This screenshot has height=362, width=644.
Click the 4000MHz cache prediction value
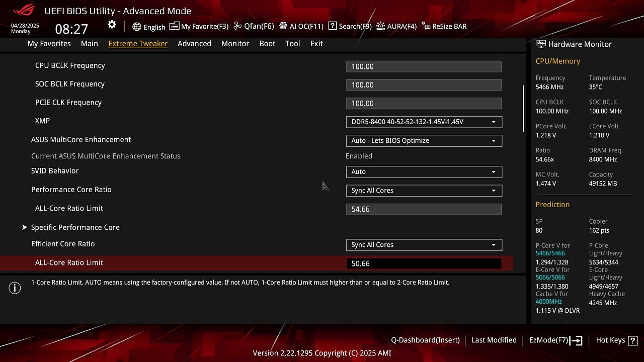point(549,302)
